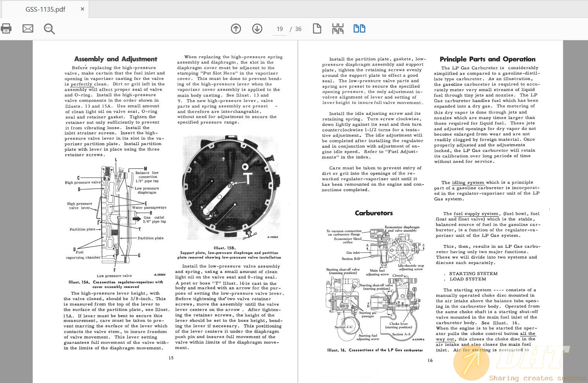Select the GSS-1135.pdf tab
Screen dimensions: 588x383
(x=45, y=9)
